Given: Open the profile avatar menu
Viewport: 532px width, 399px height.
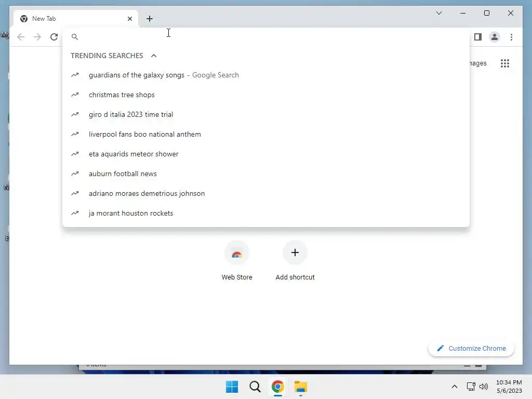Looking at the screenshot, I should click(x=495, y=37).
